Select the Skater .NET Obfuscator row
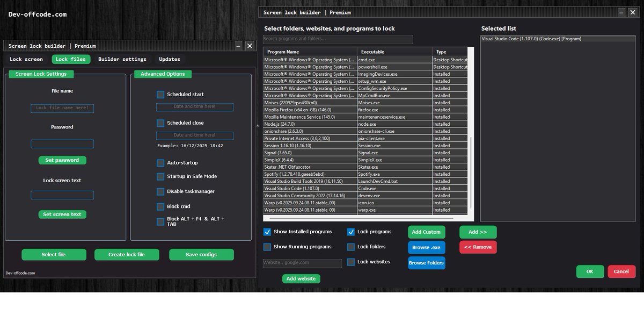 365,167
